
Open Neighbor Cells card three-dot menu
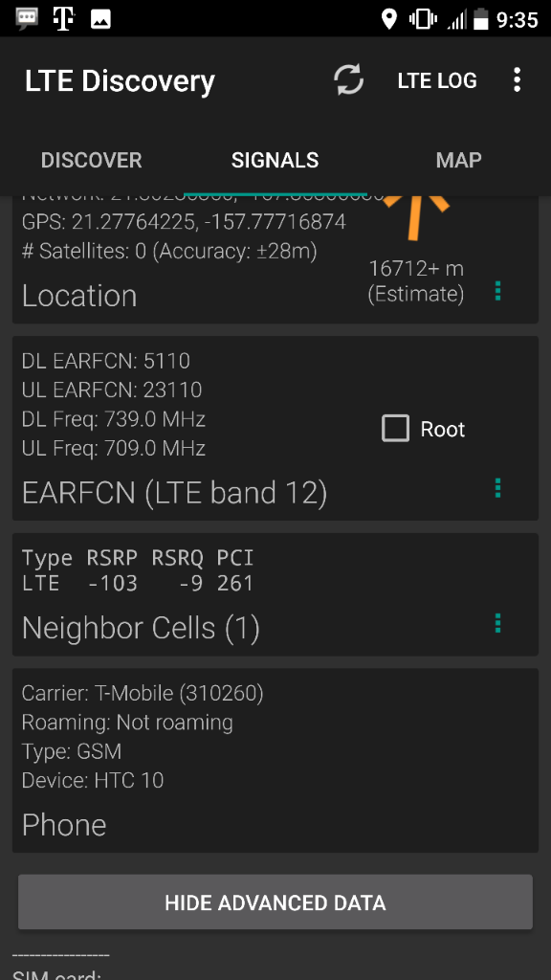pyautogui.click(x=497, y=623)
